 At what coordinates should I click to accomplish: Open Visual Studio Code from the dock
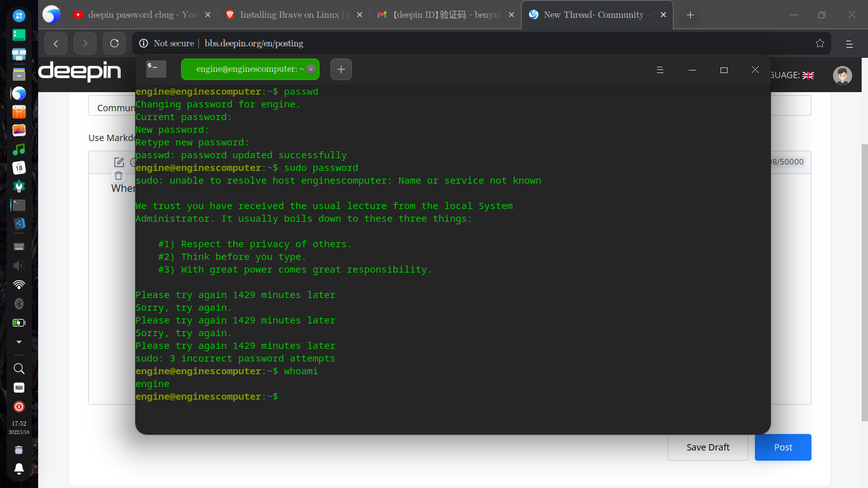(x=19, y=224)
